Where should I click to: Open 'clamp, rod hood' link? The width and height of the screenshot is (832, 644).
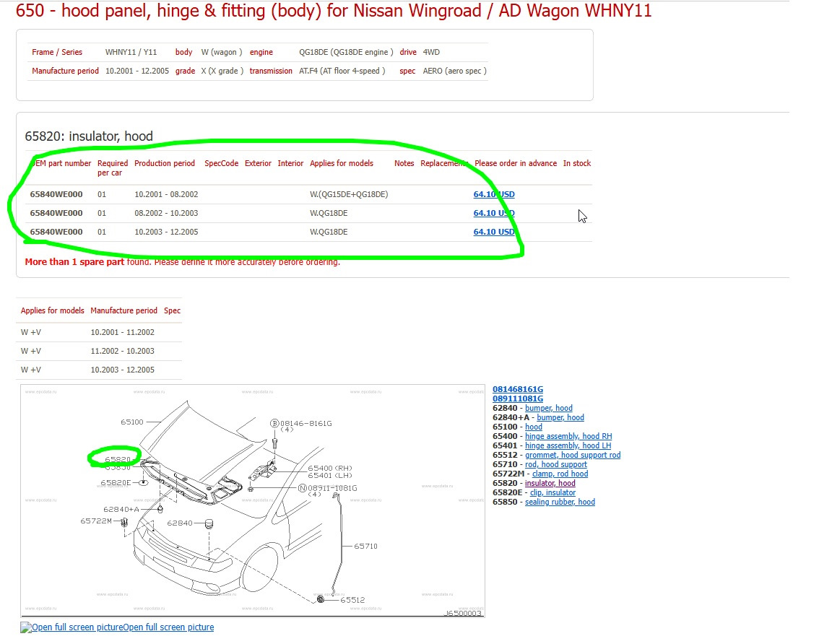coord(560,474)
